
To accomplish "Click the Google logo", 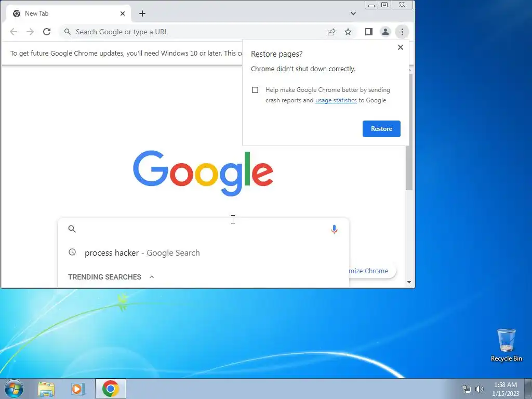I will click(x=203, y=174).
